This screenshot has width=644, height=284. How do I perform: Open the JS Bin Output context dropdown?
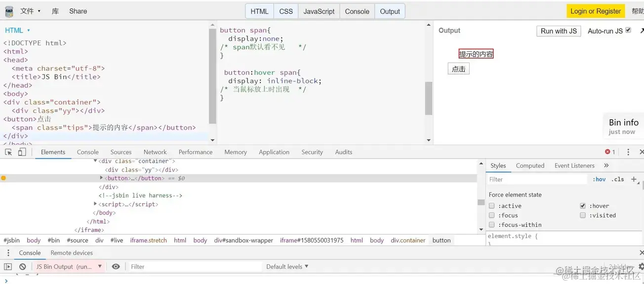tap(68, 267)
